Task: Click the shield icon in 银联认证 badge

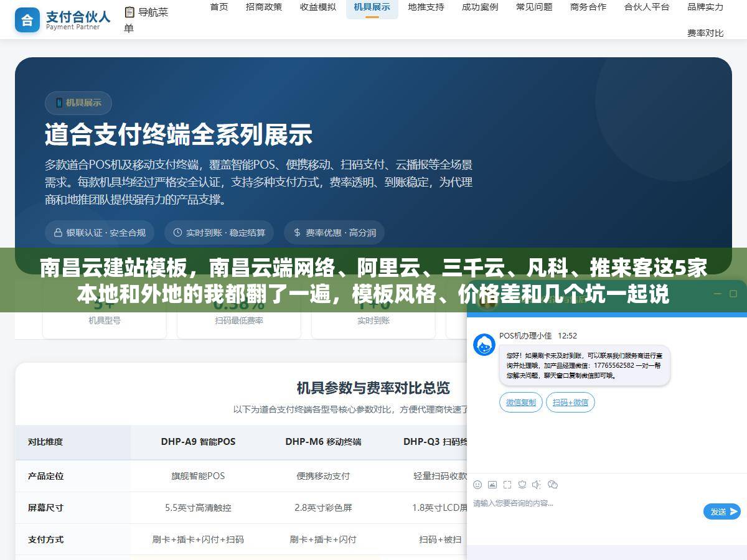Action: point(59,233)
